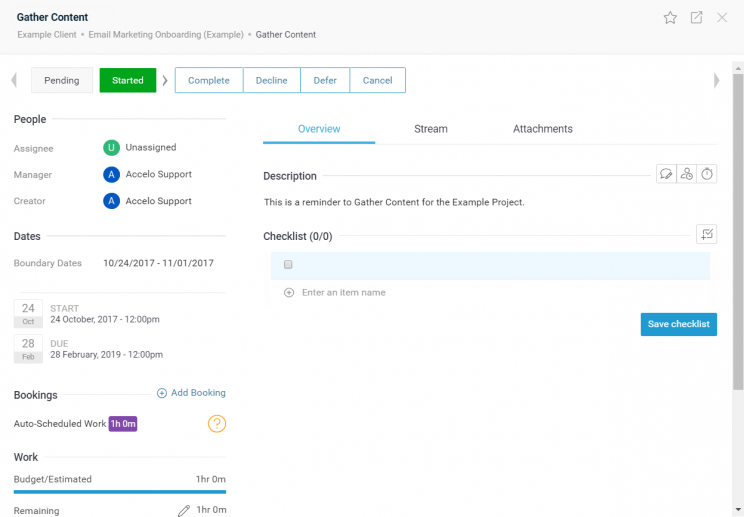This screenshot has width=744, height=517.
Task: Tick the empty checklist item checkbox
Action: pos(288,265)
